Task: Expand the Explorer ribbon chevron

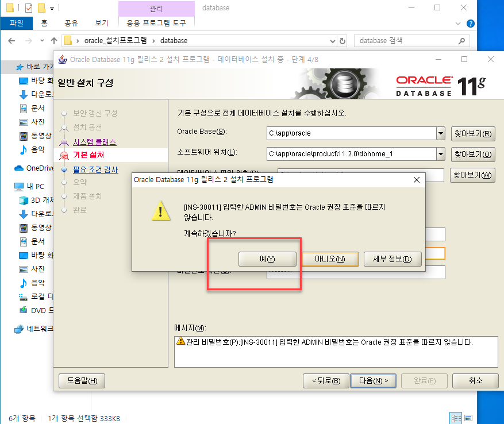Action: coord(458,24)
